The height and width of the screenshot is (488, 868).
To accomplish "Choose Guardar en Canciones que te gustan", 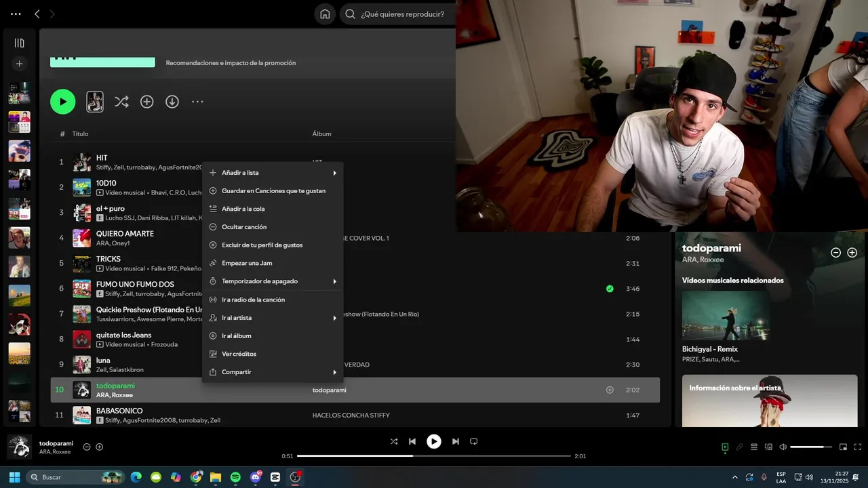I will (273, 190).
